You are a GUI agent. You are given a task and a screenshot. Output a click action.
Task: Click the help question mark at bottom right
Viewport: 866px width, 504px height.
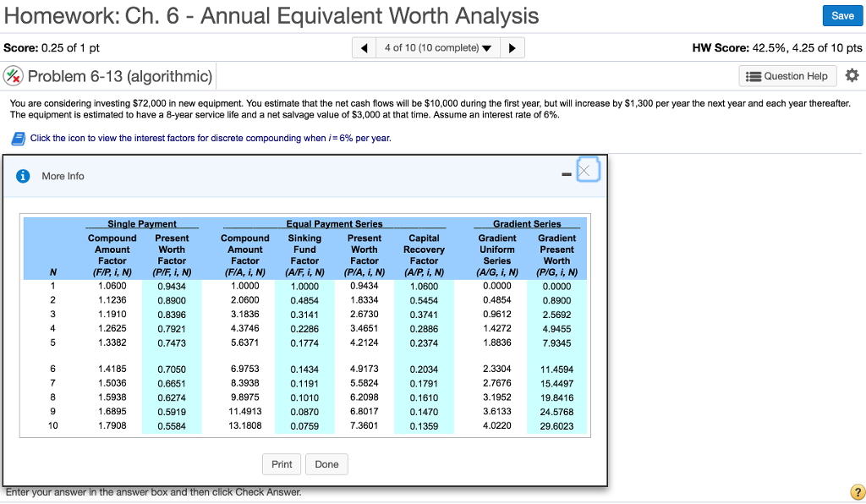click(857, 491)
